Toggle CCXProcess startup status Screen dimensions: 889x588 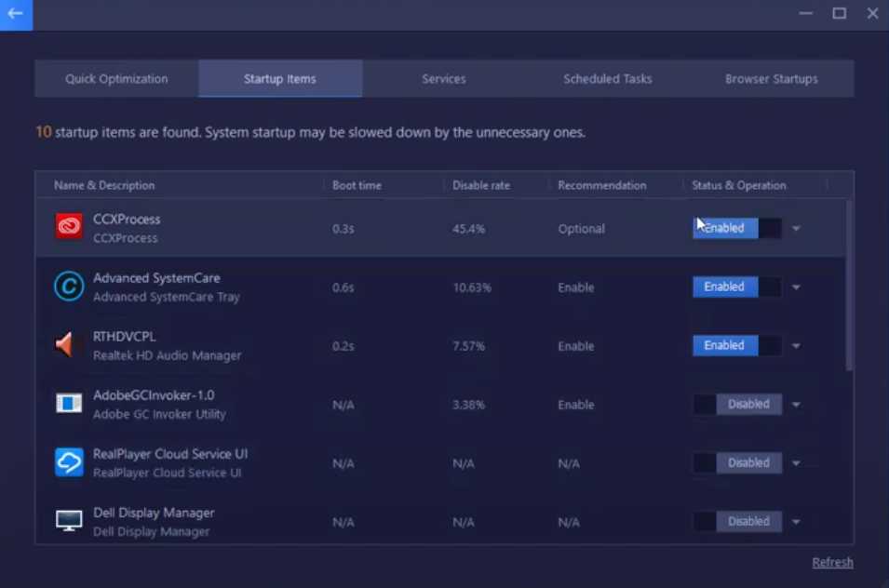pos(736,228)
